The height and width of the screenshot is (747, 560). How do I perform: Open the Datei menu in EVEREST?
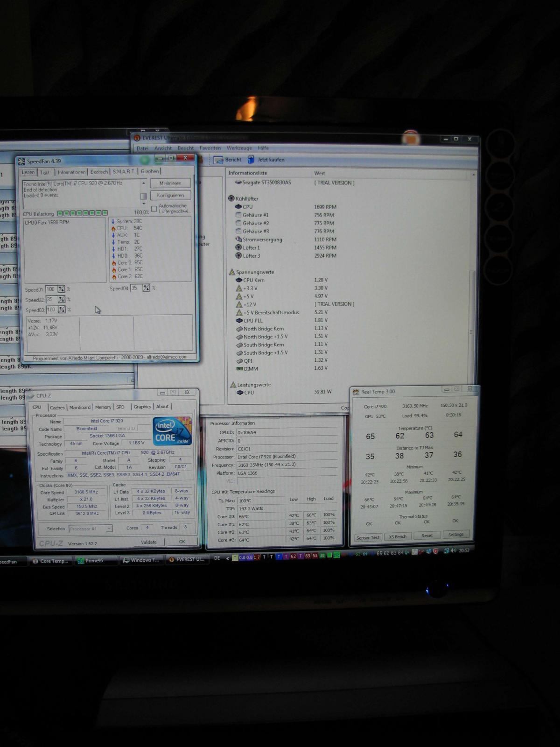point(142,148)
